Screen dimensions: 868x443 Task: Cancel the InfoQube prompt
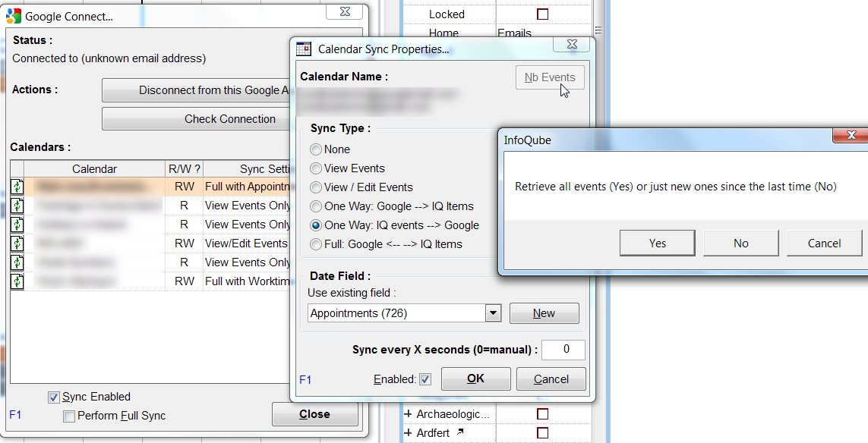coord(824,243)
